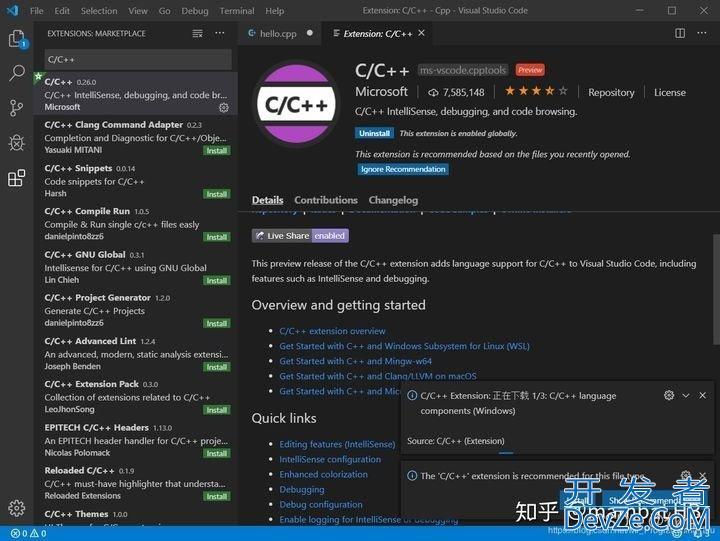720x541 pixels.
Task: Click the star rating of C/C++ extension
Action: click(x=536, y=91)
